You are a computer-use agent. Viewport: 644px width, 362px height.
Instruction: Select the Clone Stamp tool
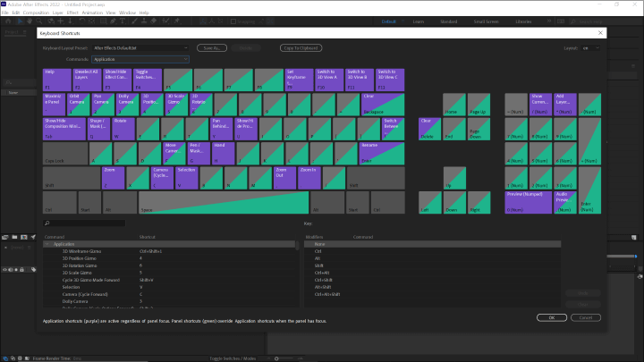(144, 21)
